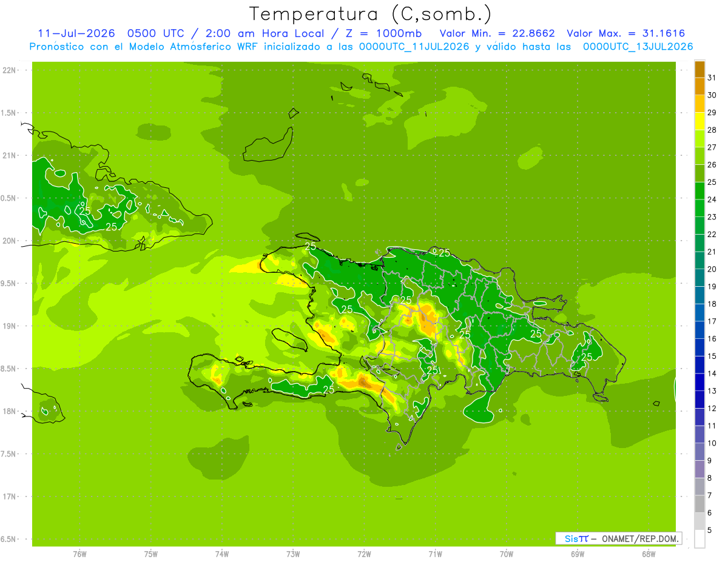The width and height of the screenshot is (728, 562).
Task: Select the date text "11-Jul-2026"
Action: coord(76,33)
